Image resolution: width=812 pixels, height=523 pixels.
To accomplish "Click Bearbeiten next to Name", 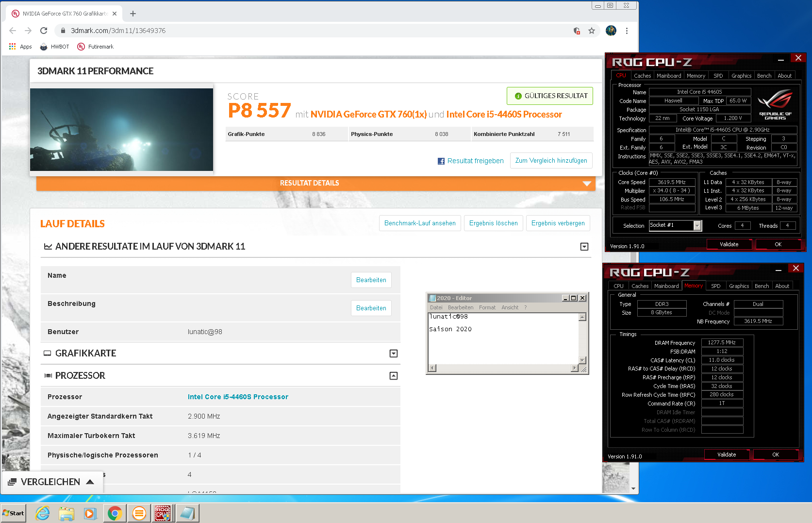I will point(371,280).
